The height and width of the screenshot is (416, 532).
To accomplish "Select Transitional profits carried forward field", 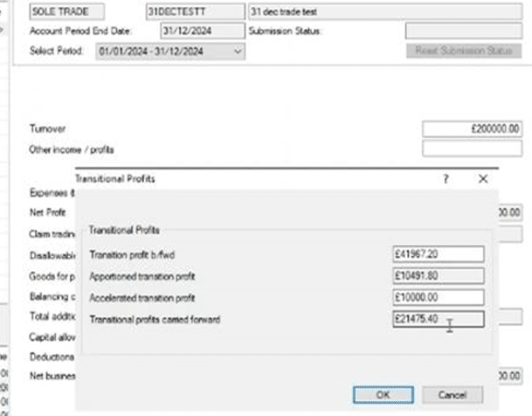I will point(439,319).
